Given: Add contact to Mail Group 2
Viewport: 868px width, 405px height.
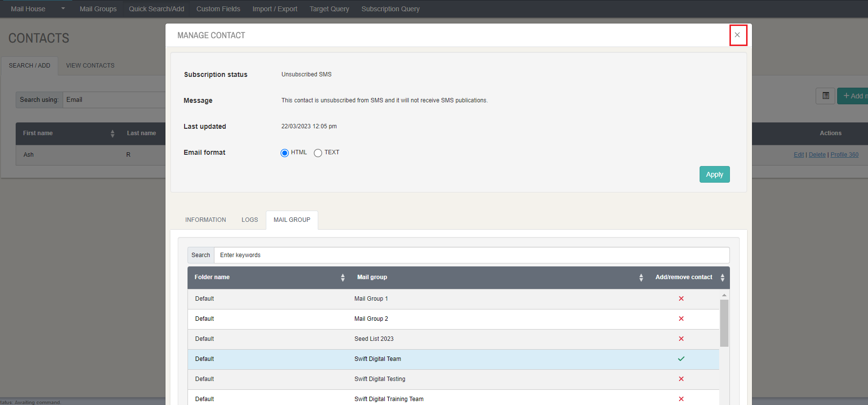Looking at the screenshot, I should coord(681,319).
